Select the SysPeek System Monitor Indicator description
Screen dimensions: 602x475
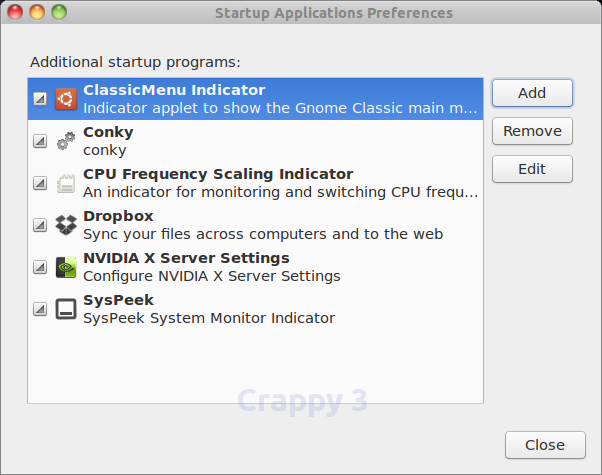click(209, 318)
